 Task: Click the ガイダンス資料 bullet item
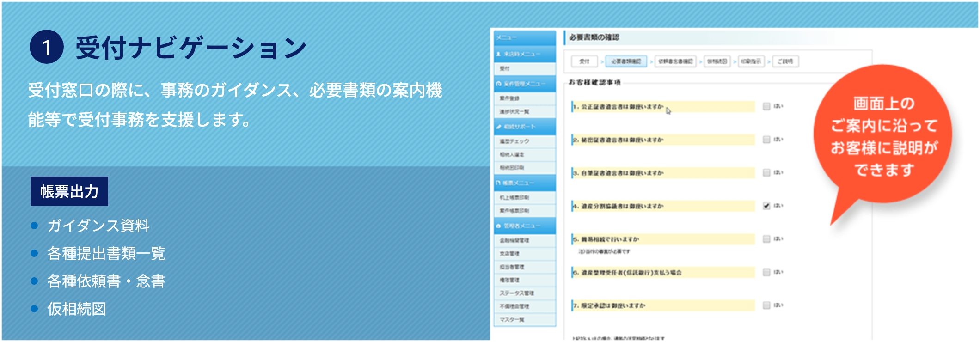coord(98,226)
